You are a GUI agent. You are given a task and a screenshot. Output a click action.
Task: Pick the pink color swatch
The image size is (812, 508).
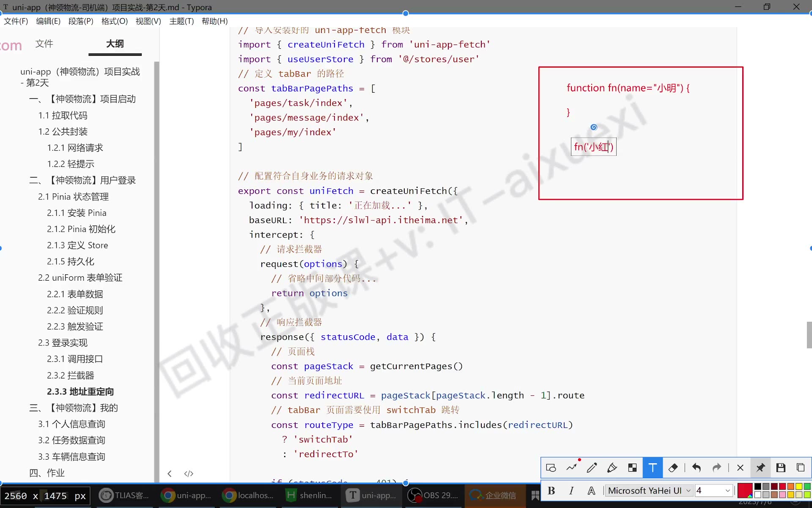[782, 494]
